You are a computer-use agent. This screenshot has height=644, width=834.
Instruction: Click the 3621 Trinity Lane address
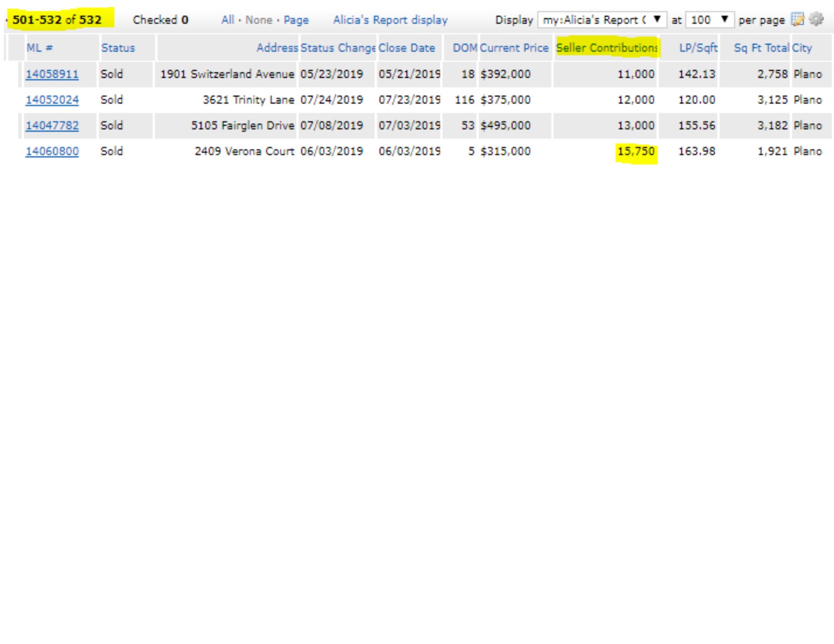[x=248, y=100]
